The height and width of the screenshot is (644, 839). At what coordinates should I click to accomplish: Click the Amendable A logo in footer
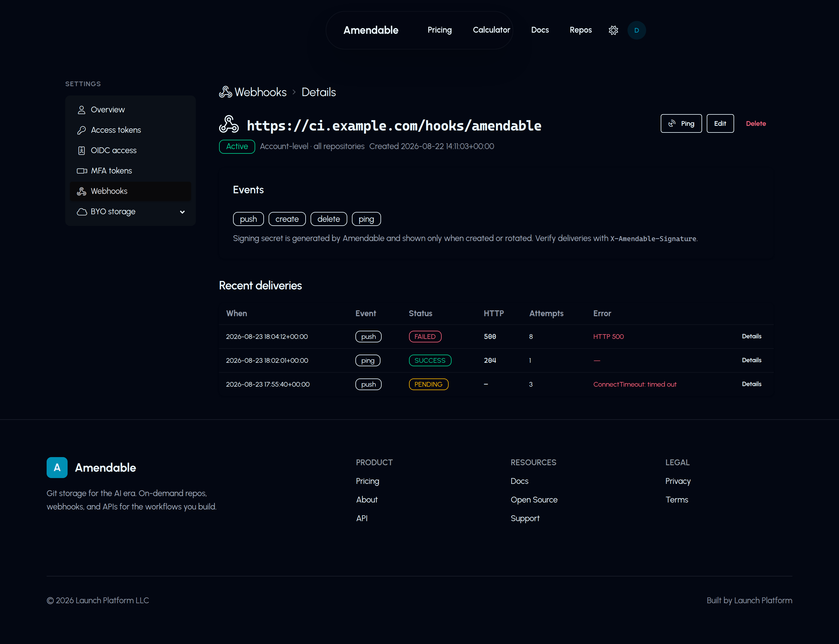tap(57, 467)
